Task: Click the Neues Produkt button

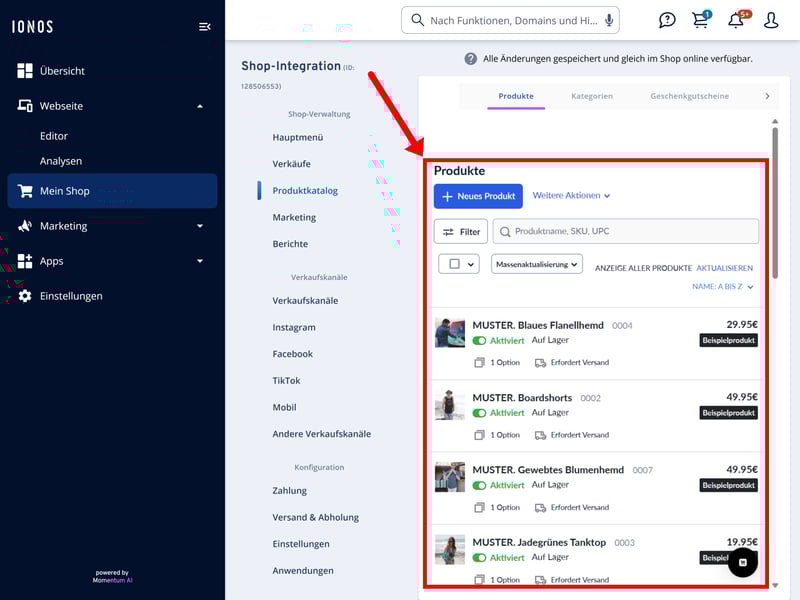Action: (478, 196)
